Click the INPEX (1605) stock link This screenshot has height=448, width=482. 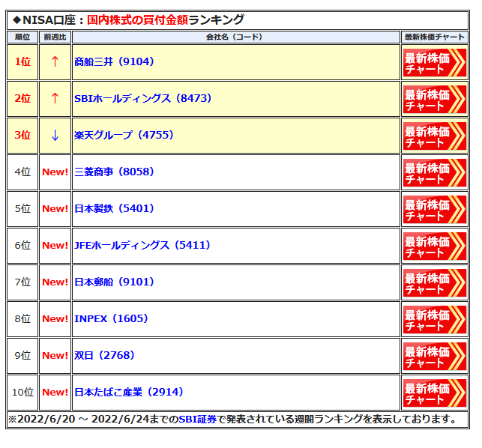[x=110, y=319]
